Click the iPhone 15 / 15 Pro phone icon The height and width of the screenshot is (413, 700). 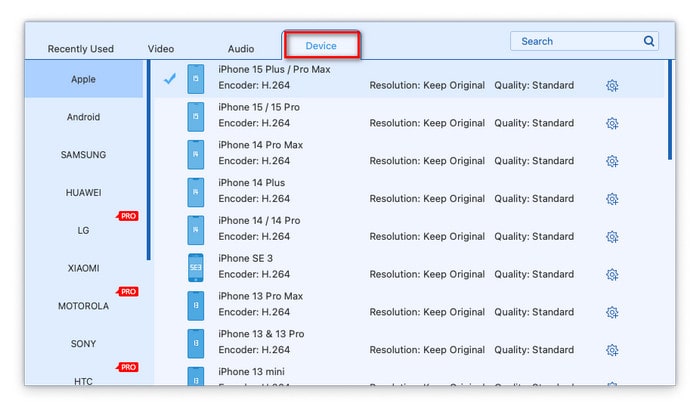coord(195,117)
